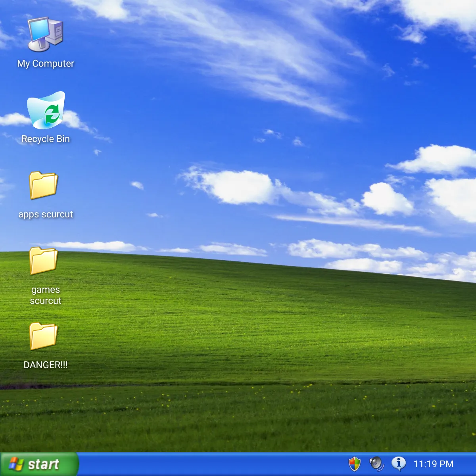Click the 11:19 PM taskbar clock
The height and width of the screenshot is (476, 476).
[433, 464]
